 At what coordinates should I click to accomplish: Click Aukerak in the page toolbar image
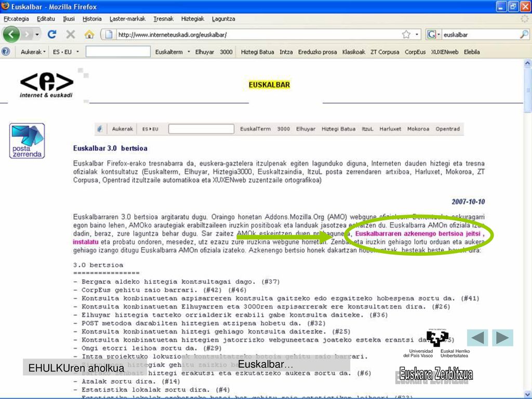click(122, 129)
